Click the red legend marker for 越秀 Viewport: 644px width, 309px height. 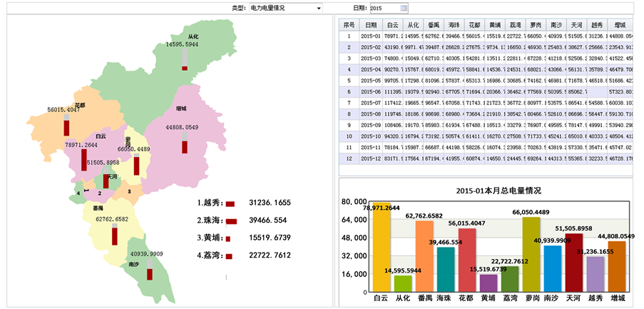(230, 204)
